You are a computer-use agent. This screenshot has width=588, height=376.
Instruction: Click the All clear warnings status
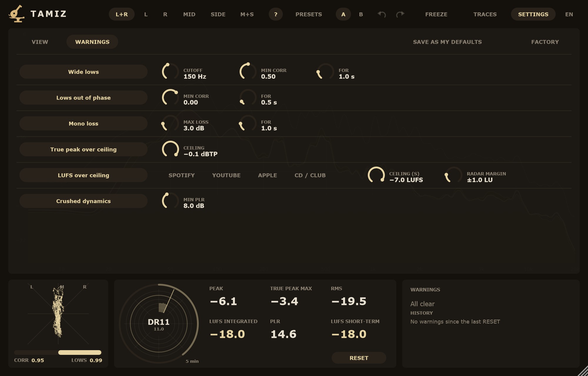[422, 304]
